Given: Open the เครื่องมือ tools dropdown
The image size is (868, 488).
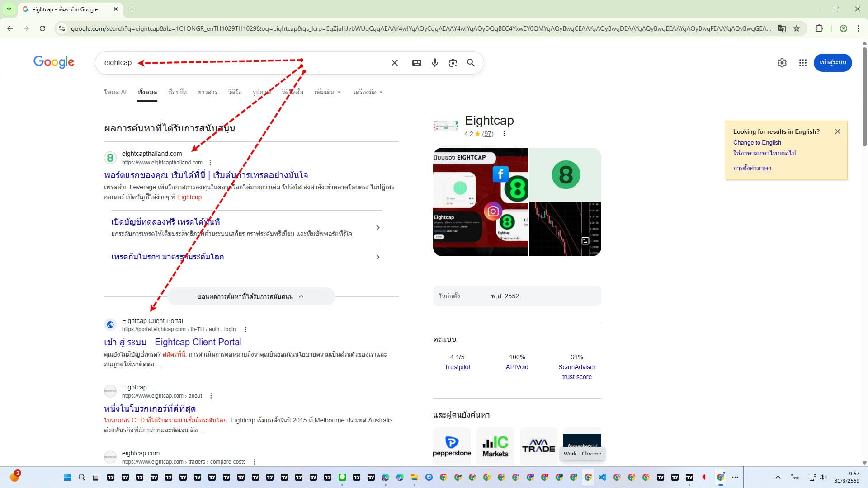Looking at the screenshot, I should (368, 92).
